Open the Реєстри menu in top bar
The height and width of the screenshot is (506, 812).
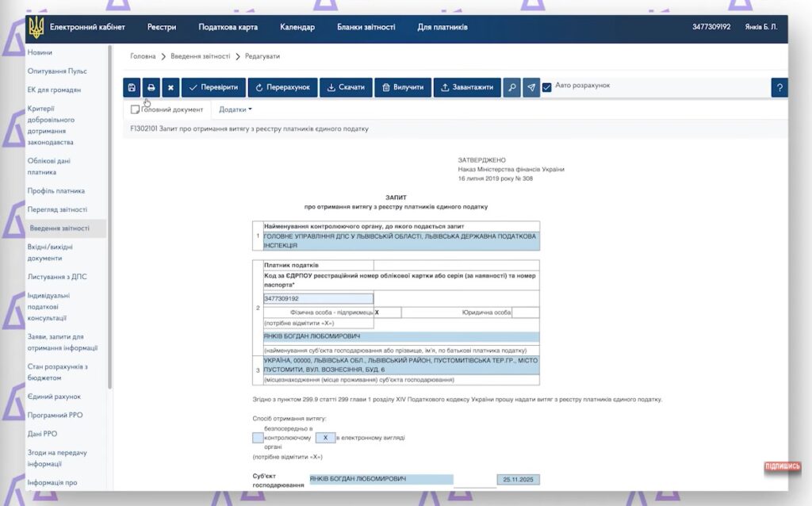coord(162,27)
